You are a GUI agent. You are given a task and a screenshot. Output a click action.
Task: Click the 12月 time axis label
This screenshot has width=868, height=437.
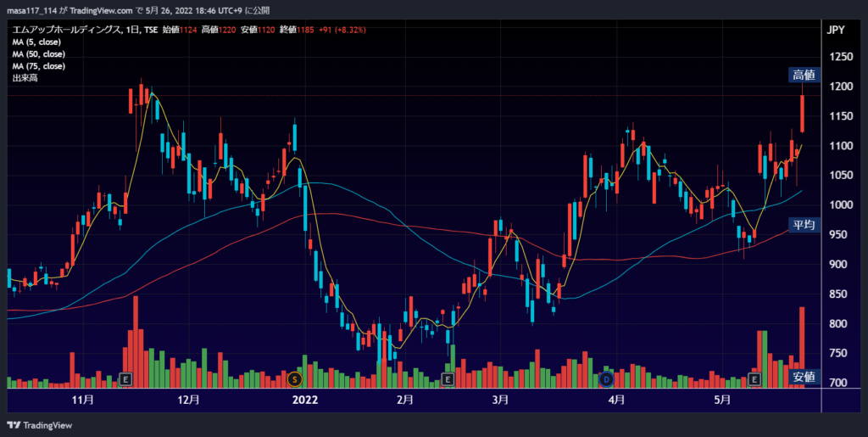coord(189,400)
